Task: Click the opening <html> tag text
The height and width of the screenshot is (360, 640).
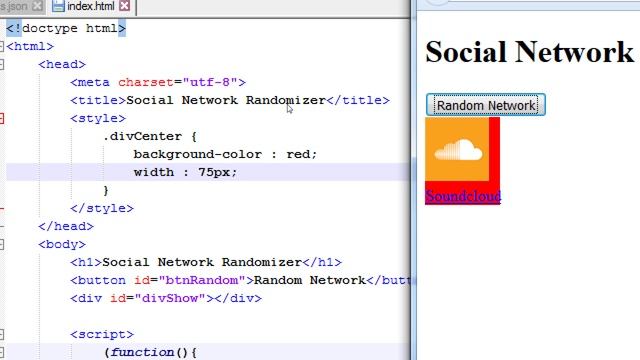Action: click(x=30, y=46)
